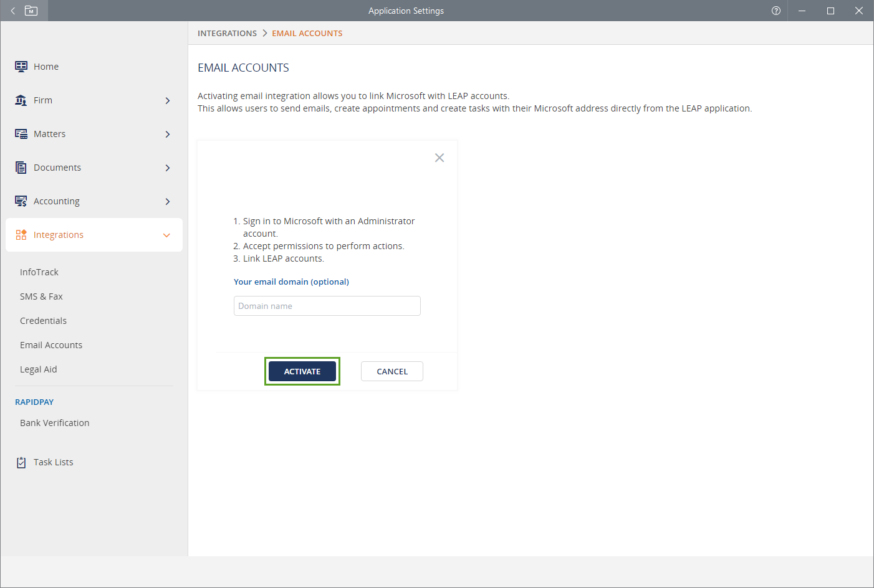Click the Accounting icon in sidebar
This screenshot has height=588, width=874.
pyautogui.click(x=21, y=201)
